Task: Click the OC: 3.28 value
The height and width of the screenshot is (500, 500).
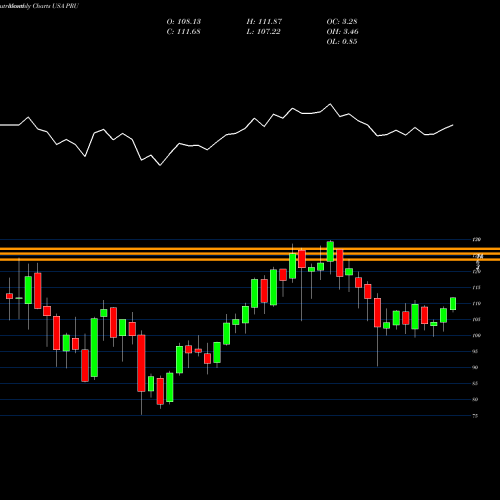Action: pyautogui.click(x=342, y=22)
